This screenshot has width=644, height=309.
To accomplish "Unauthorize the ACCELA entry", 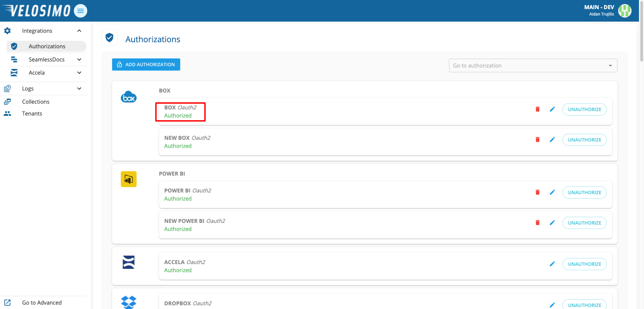I will [584, 264].
